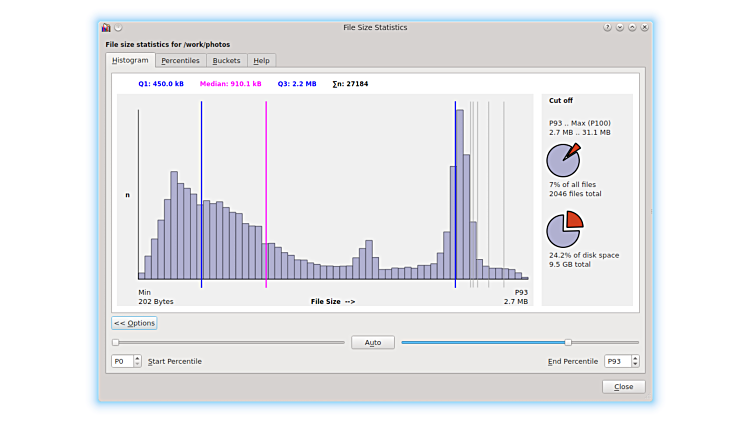This screenshot has height=423, width=752.
Task: Click the pin button beside the window icon
Action: [118, 27]
